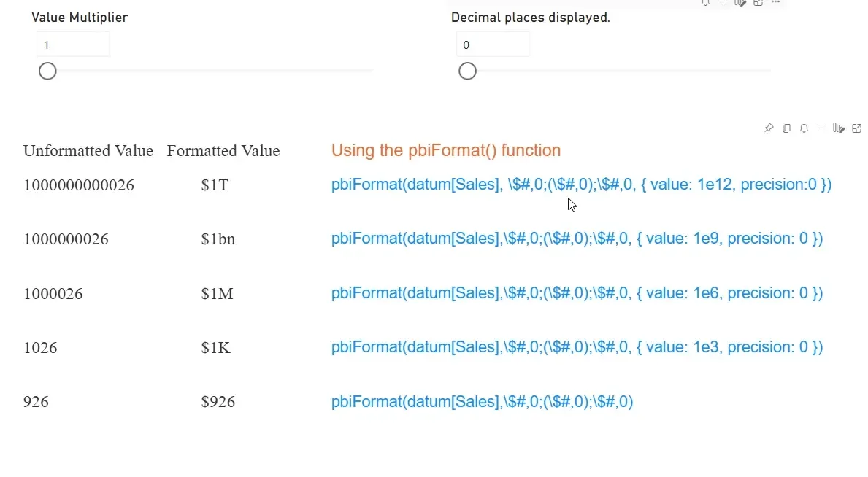Select unformatted value 1026
Image resolution: width=868 pixels, height=477 pixels.
click(40, 347)
